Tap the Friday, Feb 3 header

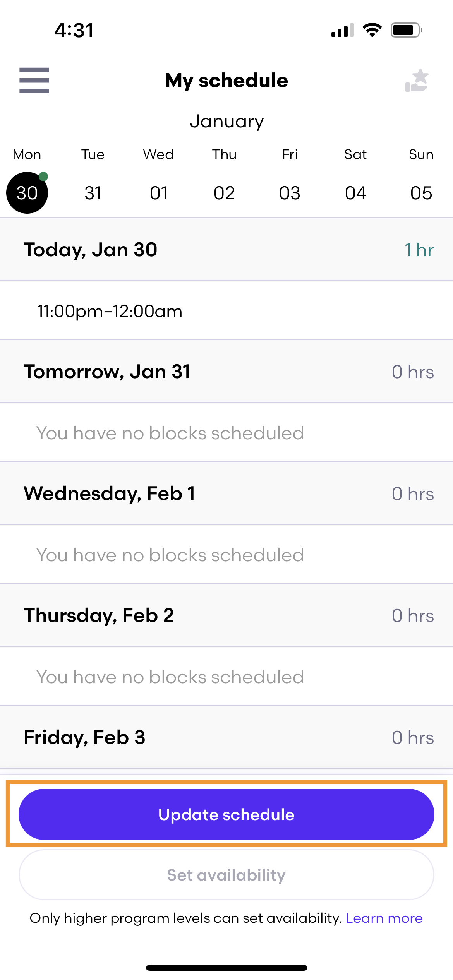(x=226, y=737)
